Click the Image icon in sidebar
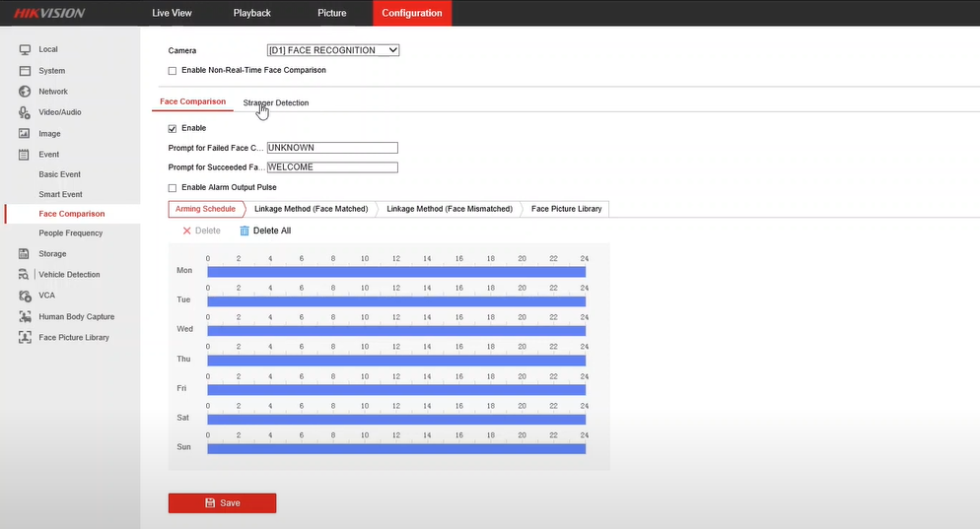 [25, 134]
